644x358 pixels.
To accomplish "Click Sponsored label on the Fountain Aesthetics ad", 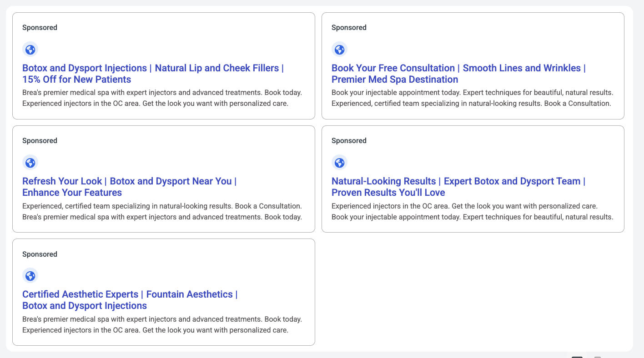I will (x=40, y=254).
